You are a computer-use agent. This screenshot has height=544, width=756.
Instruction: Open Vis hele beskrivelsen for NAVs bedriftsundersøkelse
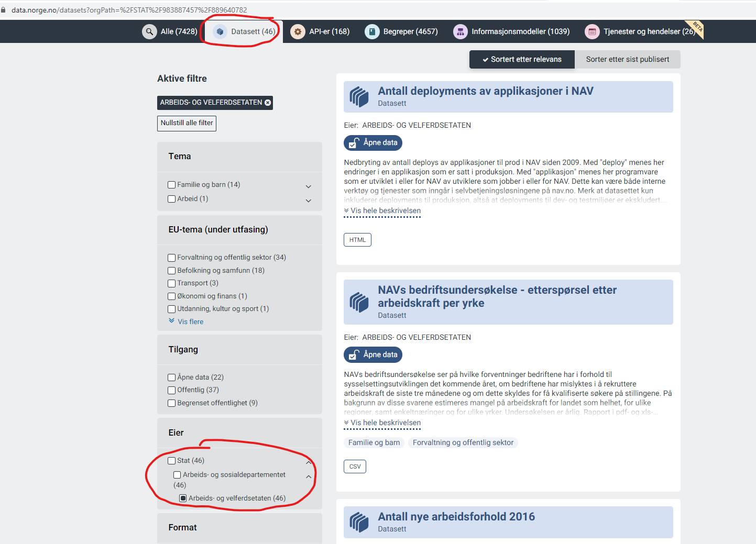pos(382,423)
